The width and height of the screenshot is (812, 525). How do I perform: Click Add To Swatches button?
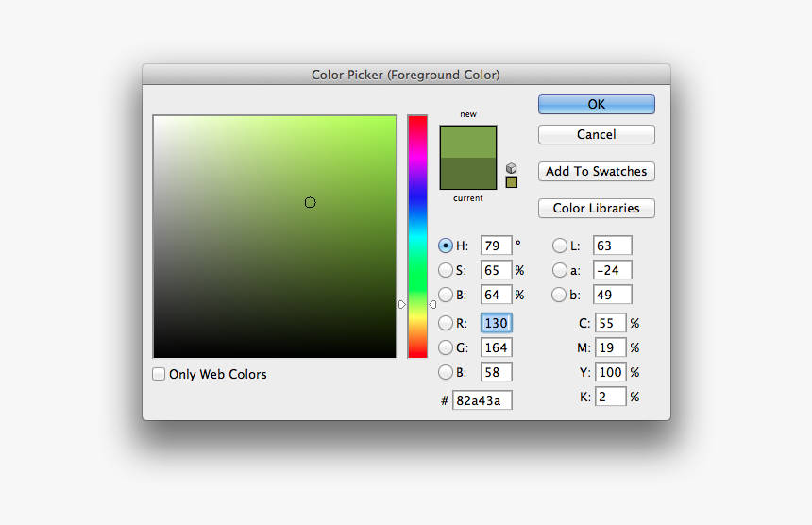[x=597, y=171]
